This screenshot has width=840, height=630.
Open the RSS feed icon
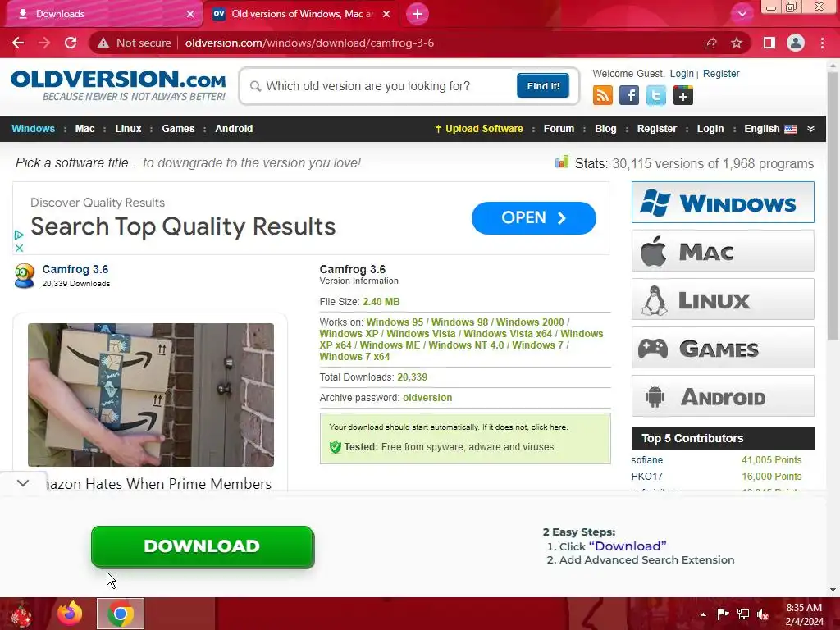tap(603, 95)
